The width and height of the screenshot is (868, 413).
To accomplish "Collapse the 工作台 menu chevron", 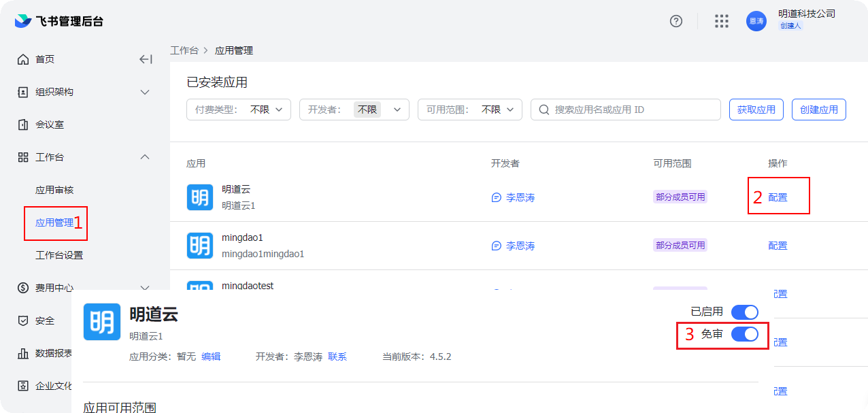I will [x=145, y=157].
